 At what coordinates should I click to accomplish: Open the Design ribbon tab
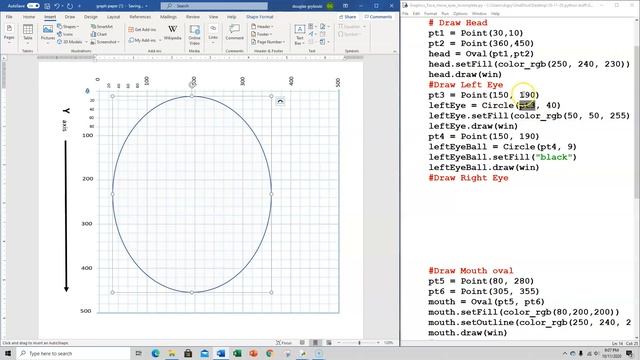tap(91, 17)
